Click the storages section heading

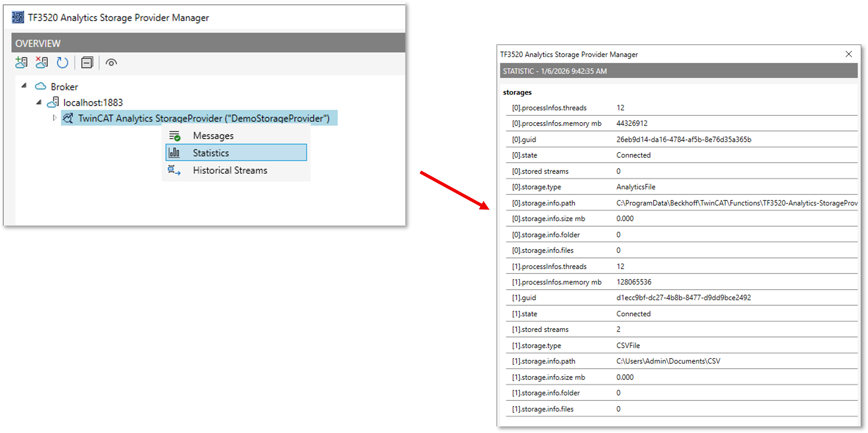pos(517,92)
